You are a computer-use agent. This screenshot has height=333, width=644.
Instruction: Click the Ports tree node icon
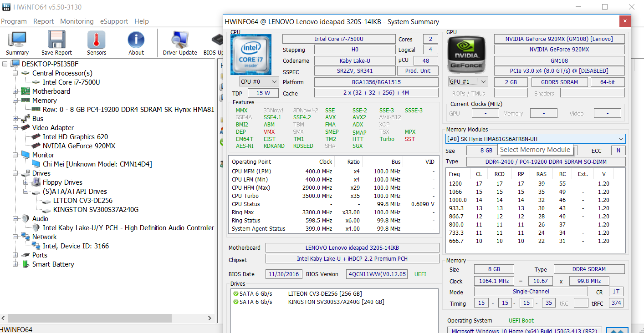pos(26,255)
